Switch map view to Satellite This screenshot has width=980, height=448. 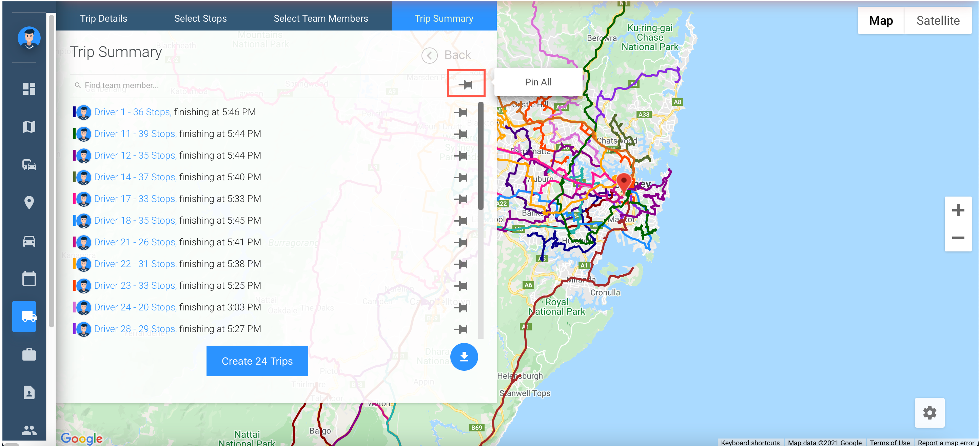938,21
